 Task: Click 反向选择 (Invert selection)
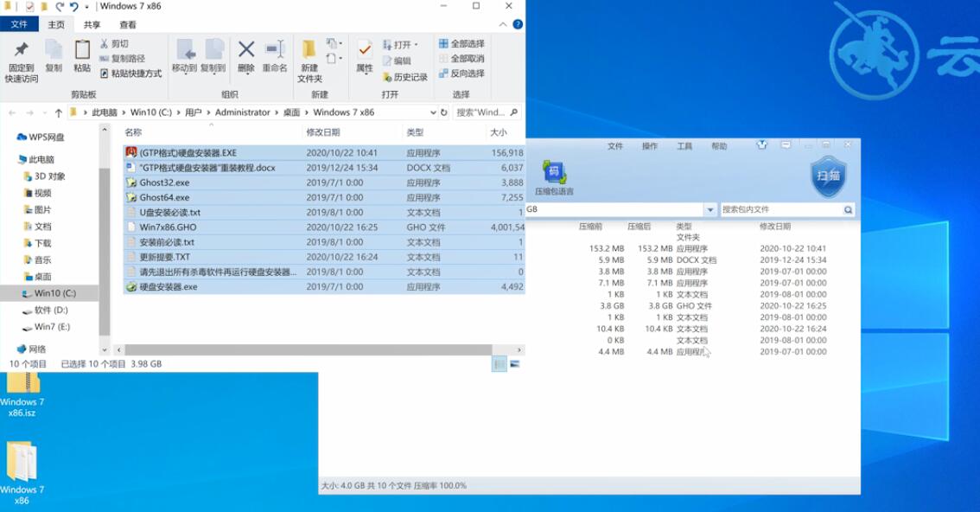(x=461, y=74)
